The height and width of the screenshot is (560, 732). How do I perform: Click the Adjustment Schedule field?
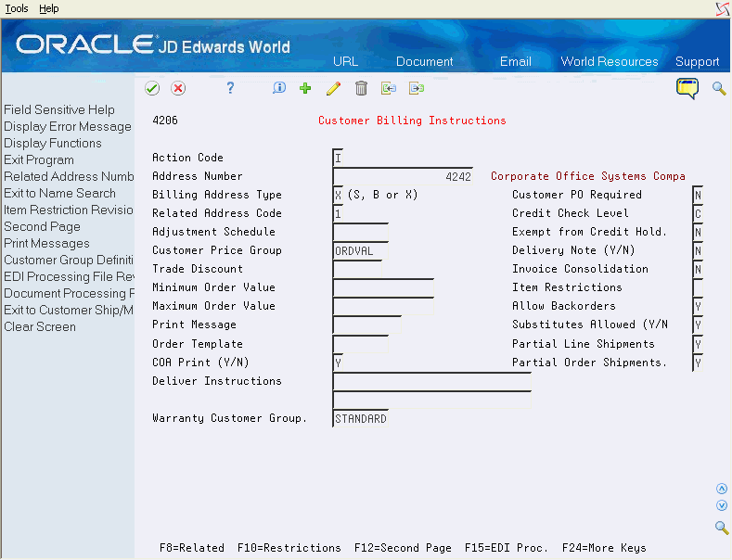pyautogui.click(x=360, y=232)
